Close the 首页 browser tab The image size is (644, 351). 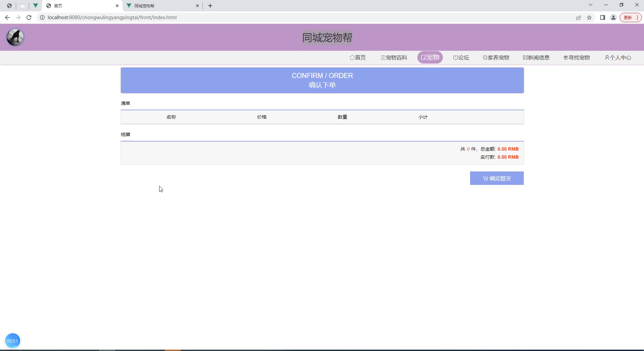point(117,6)
